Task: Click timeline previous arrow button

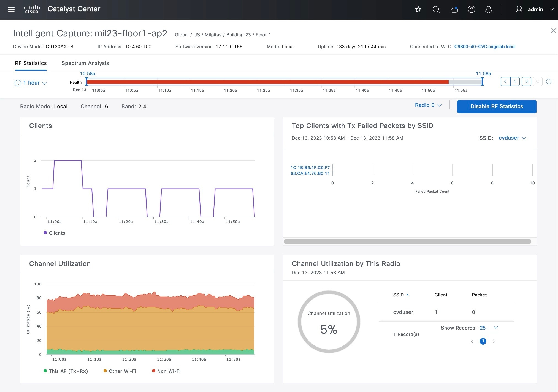Action: (x=505, y=82)
